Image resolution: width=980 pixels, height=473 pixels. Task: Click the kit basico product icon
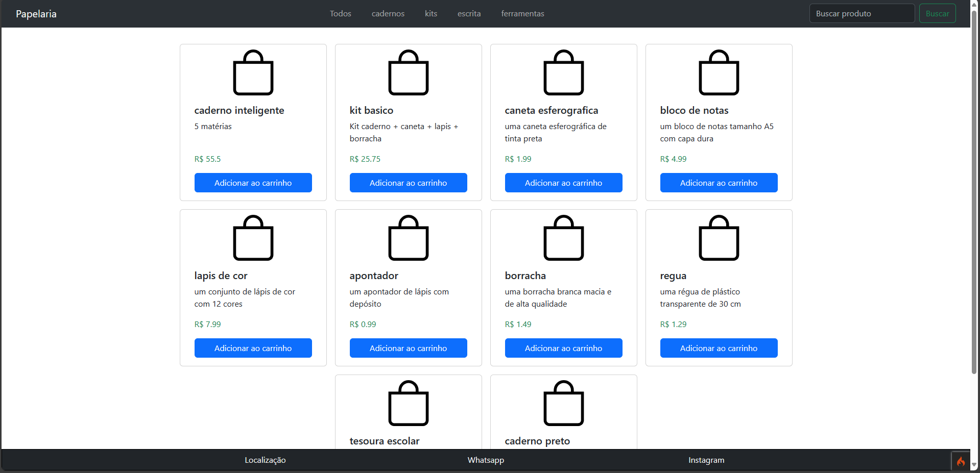(x=408, y=72)
